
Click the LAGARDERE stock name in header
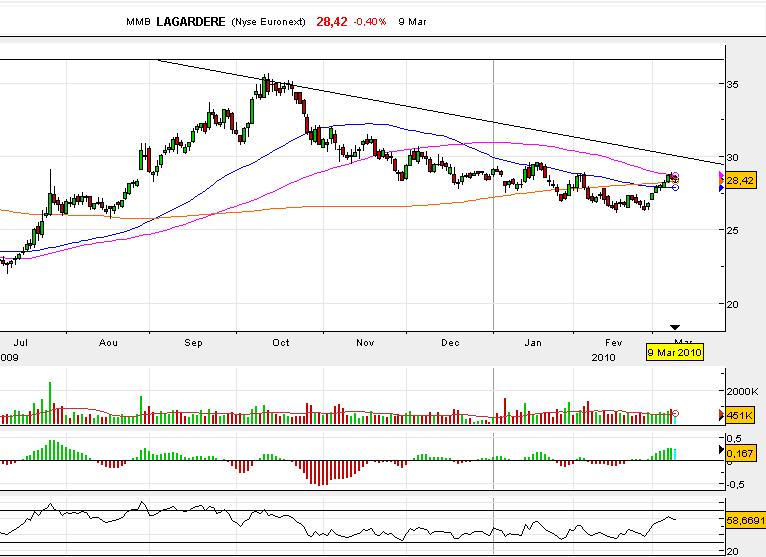click(191, 21)
